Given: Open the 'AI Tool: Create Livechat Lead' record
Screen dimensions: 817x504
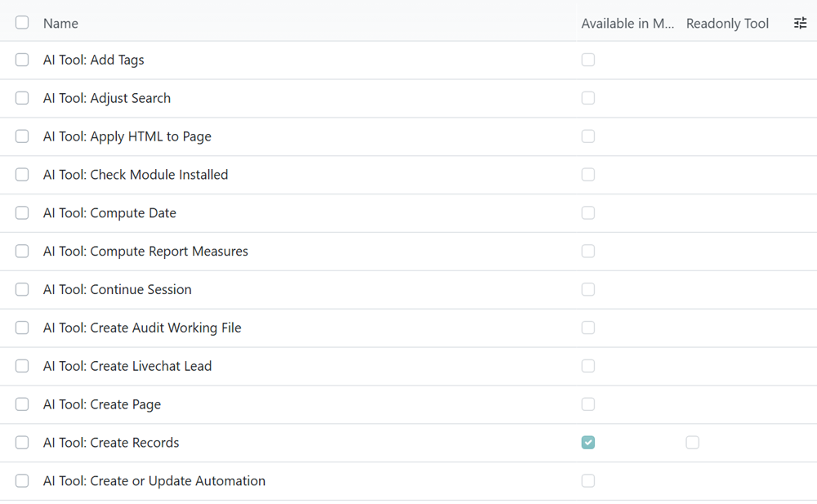Looking at the screenshot, I should 127,366.
